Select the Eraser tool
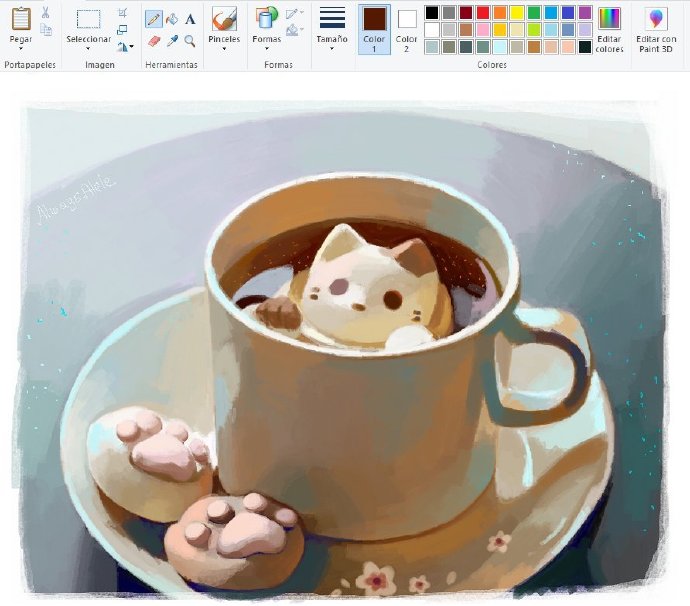 click(x=154, y=41)
